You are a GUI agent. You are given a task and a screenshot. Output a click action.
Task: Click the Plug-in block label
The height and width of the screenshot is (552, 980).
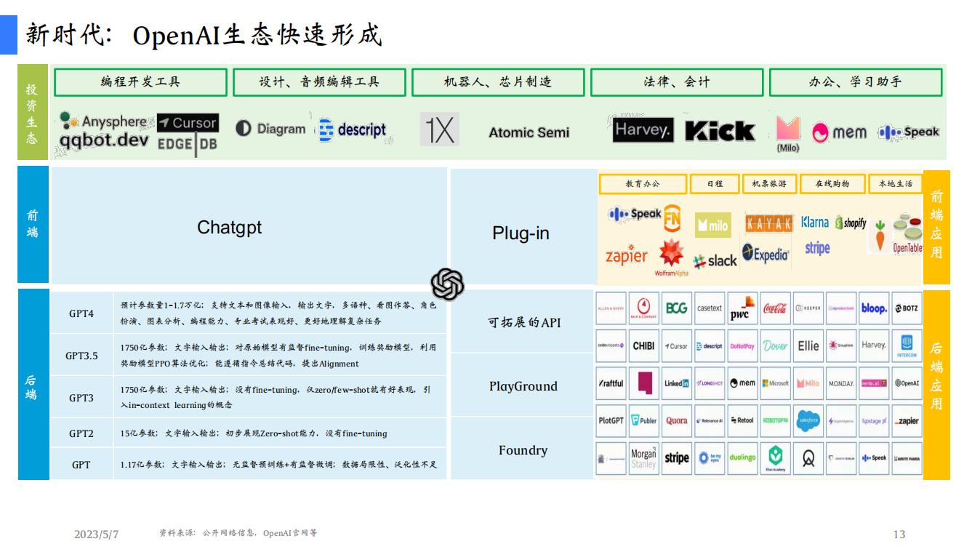(x=521, y=233)
